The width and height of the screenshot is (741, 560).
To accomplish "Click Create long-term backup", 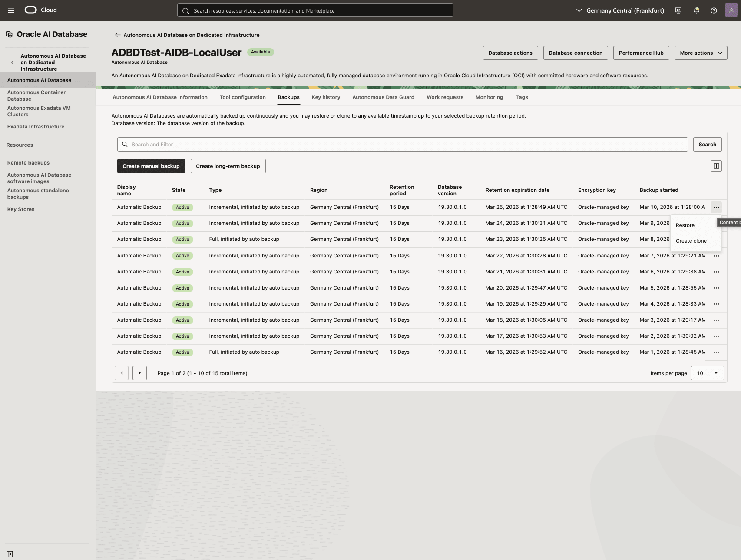I will click(228, 166).
